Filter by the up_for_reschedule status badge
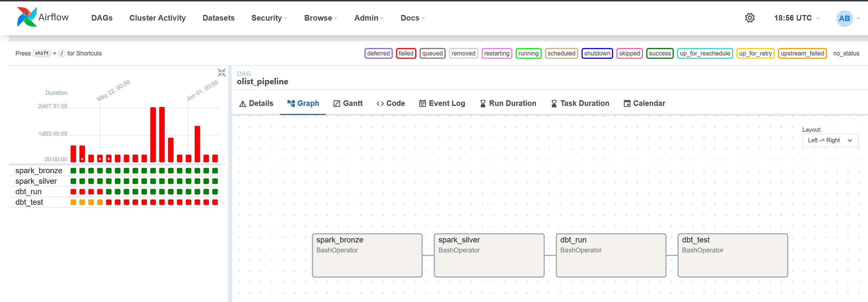868x302 pixels. coord(705,53)
